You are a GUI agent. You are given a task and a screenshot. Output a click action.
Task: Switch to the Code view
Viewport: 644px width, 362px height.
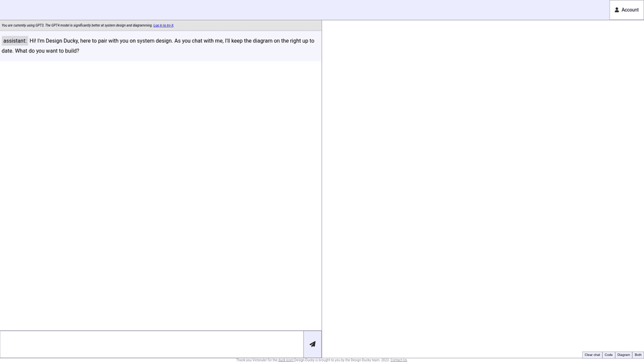click(x=608, y=355)
